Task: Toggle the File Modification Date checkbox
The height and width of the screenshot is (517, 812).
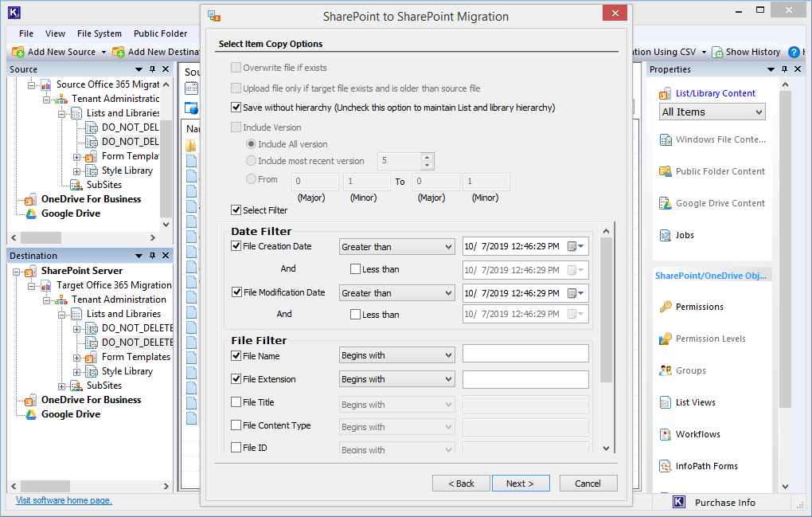Action: pyautogui.click(x=236, y=292)
